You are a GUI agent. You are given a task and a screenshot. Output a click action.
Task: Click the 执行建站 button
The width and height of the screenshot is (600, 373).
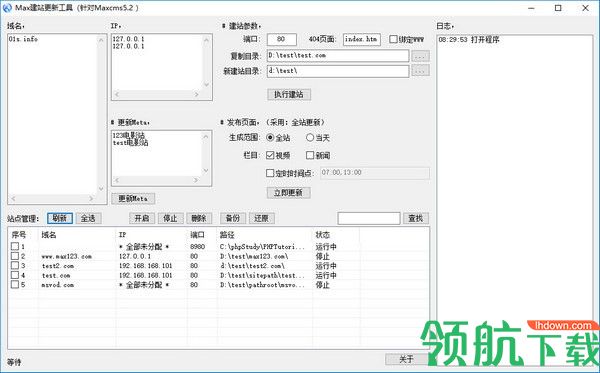[x=289, y=94]
